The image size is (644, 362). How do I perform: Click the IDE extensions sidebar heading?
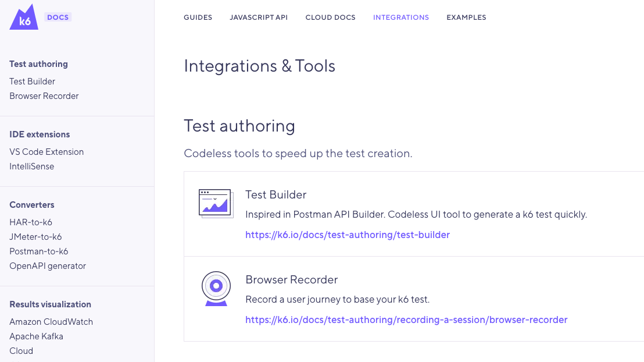[x=40, y=134]
